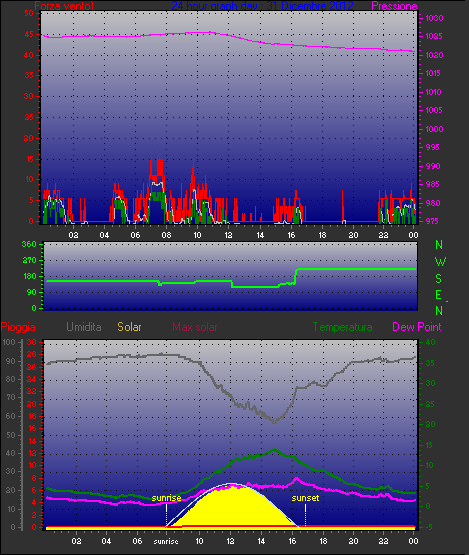This screenshot has width=469, height=555.
Task: Click the sunrise label on bottom time axis
Action: tap(166, 542)
